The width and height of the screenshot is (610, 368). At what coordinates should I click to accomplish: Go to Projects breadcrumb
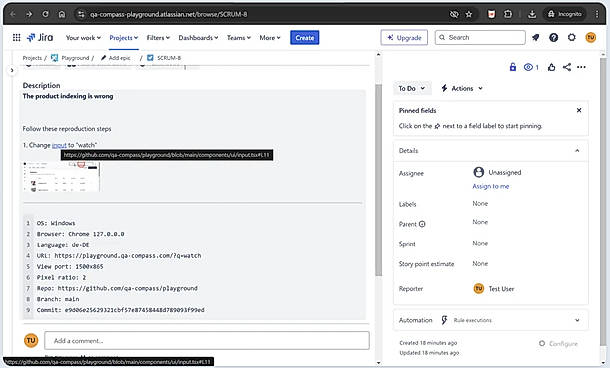32,58
